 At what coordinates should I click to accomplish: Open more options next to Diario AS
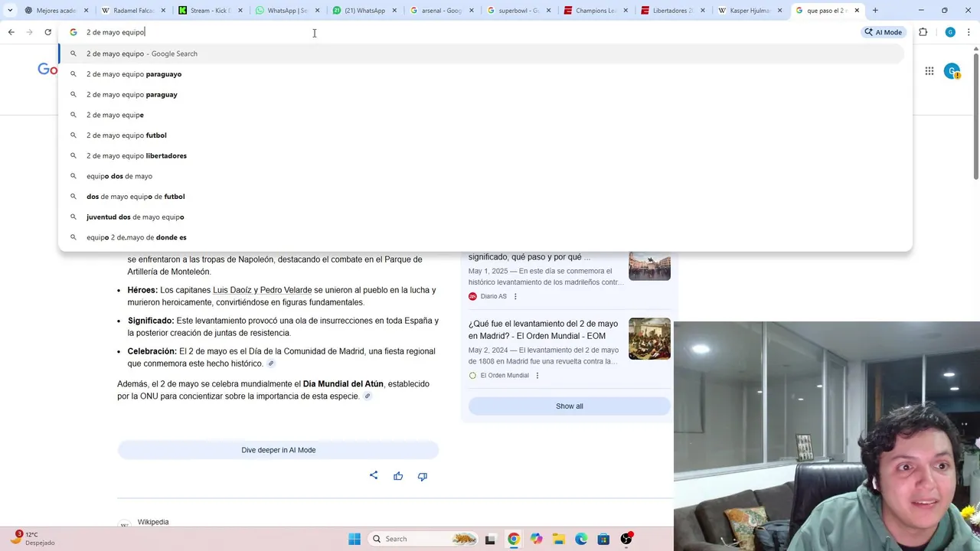coord(514,296)
